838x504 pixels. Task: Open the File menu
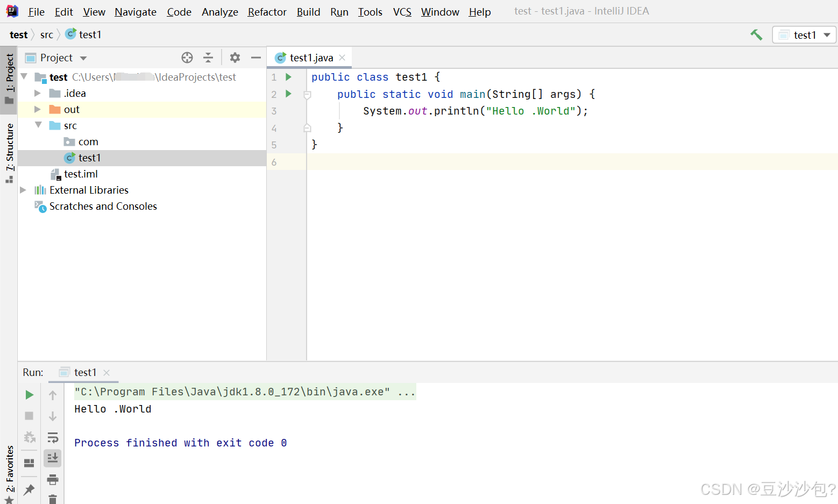tap(36, 12)
